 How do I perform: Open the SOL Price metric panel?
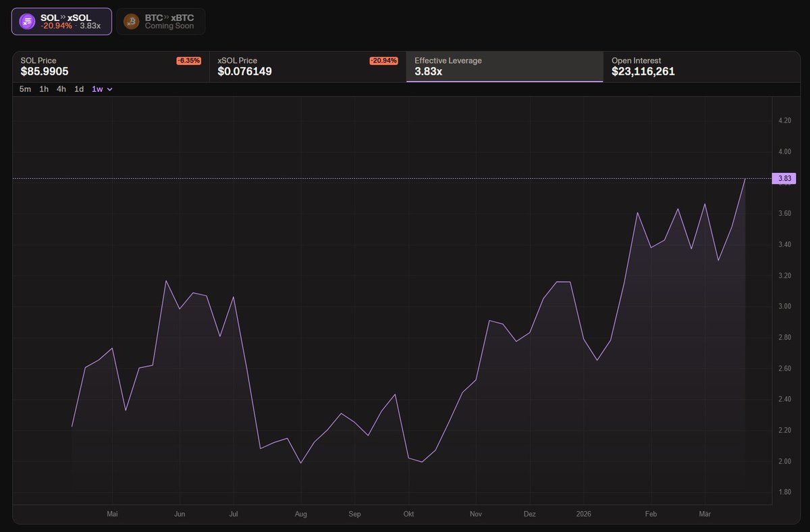coord(111,67)
